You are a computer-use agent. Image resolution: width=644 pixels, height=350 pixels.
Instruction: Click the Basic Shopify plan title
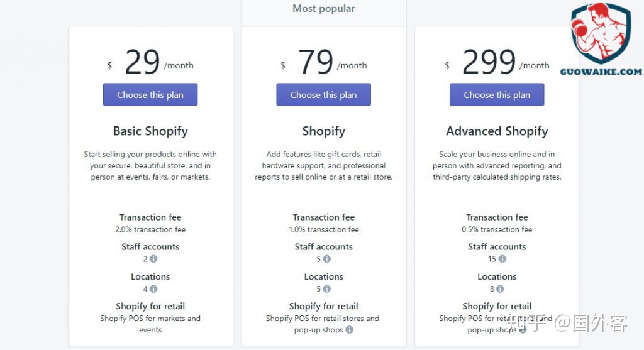pyautogui.click(x=150, y=131)
